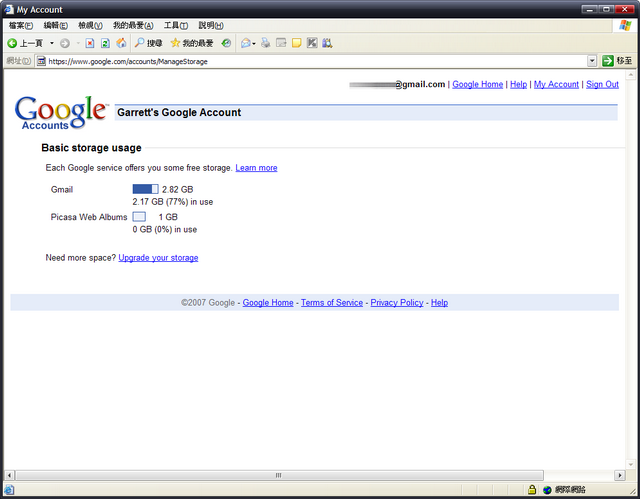The image size is (640, 499).
Task: Click the page status icon at bottom left
Action: 9,490
